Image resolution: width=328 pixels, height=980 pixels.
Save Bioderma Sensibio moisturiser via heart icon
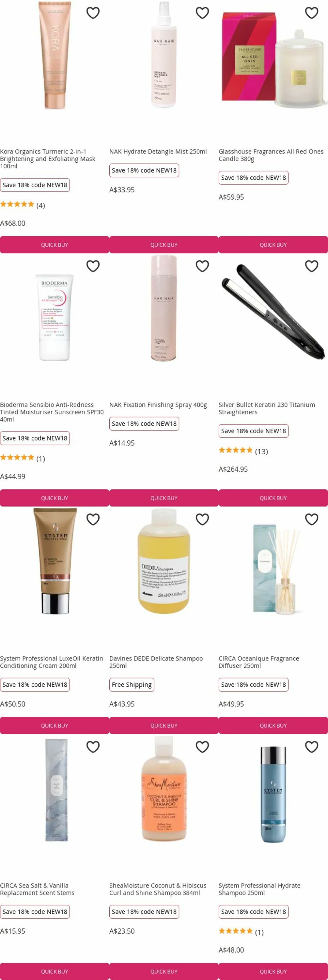click(x=93, y=266)
